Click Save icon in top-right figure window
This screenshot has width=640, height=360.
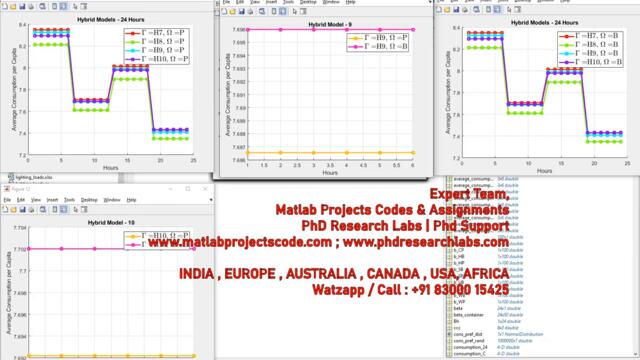(456, 9)
